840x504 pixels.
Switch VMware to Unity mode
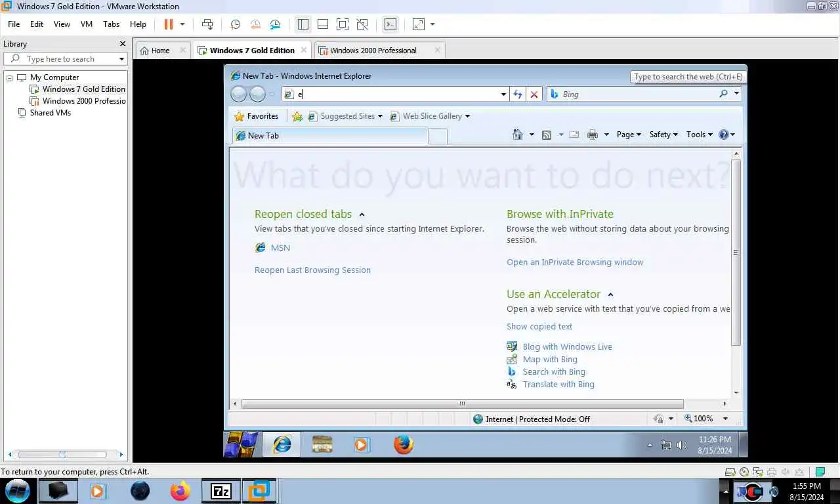point(362,24)
